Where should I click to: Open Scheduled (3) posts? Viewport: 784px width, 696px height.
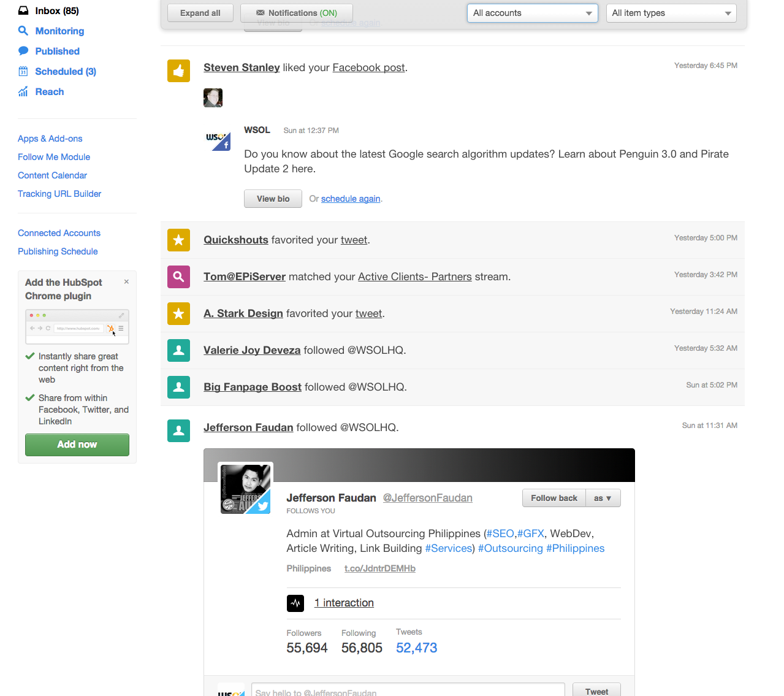66,71
